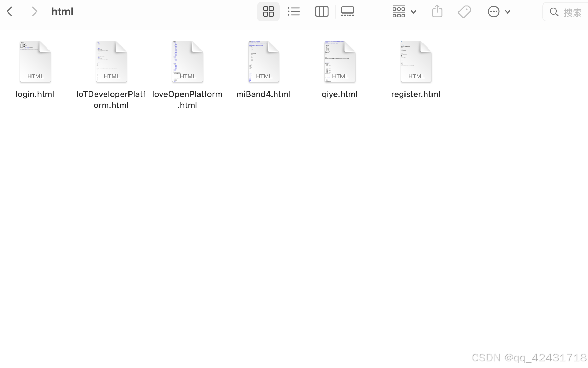Select the miBand4.html file icon
Viewport: 588px width, 368px height.
[x=264, y=62]
